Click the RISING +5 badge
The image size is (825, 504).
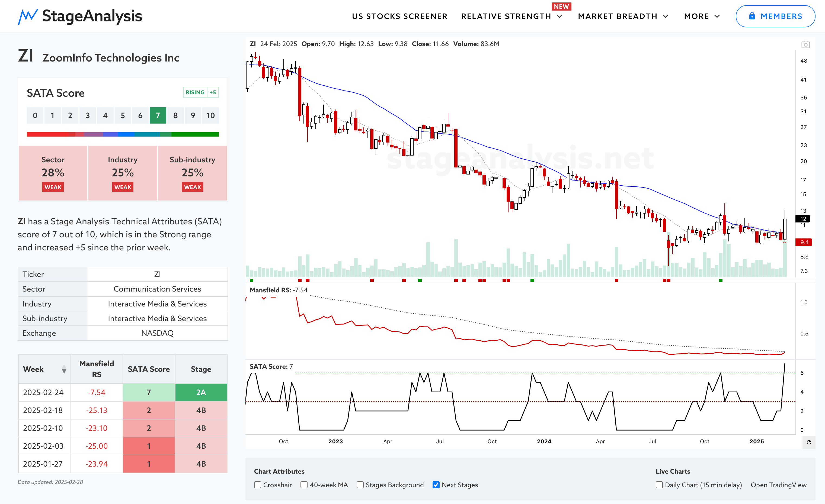(x=201, y=92)
